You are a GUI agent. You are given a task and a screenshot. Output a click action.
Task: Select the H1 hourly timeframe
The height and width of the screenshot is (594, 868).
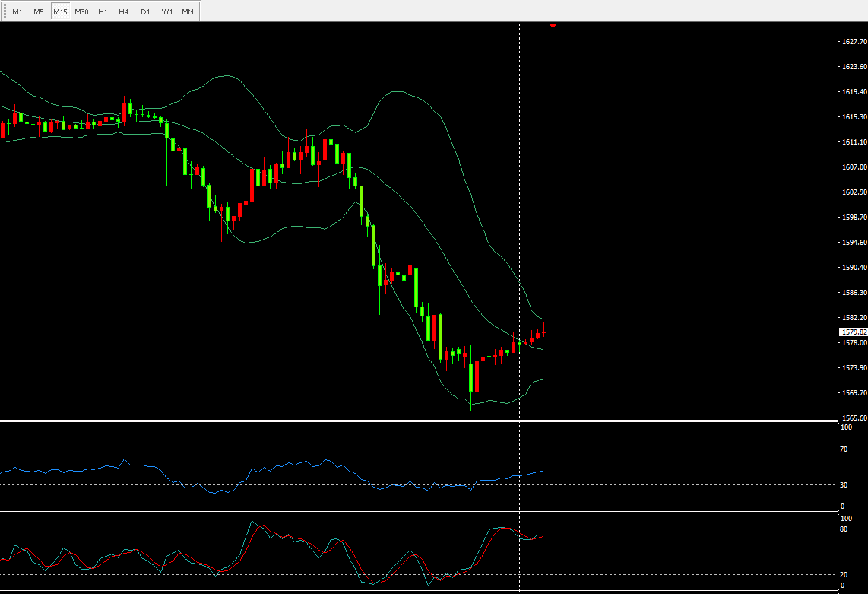[x=103, y=11]
